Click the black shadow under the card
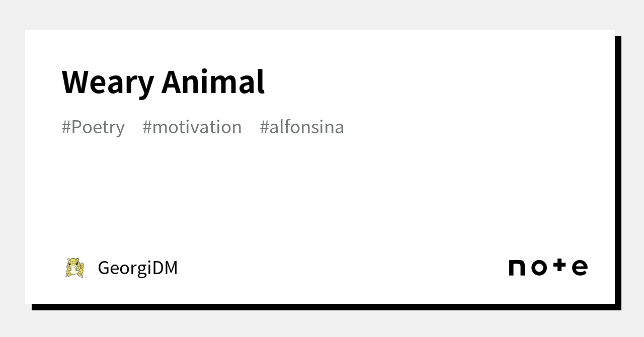This screenshot has height=337, width=644. coord(322,307)
